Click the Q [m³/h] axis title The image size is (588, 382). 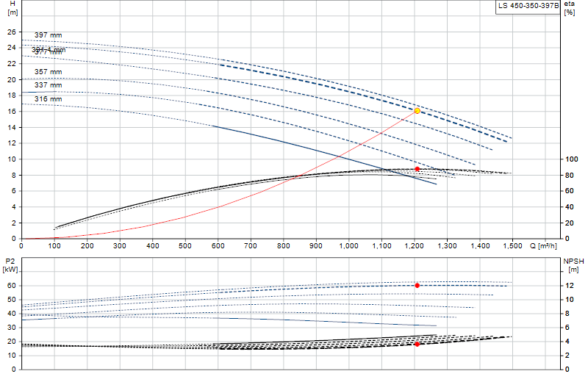pyautogui.click(x=543, y=246)
